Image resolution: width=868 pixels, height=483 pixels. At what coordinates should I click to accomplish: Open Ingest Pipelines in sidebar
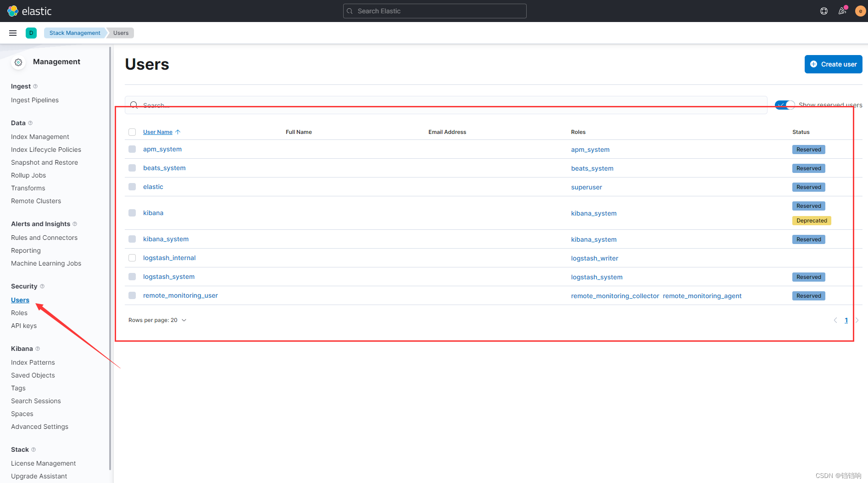pos(35,100)
